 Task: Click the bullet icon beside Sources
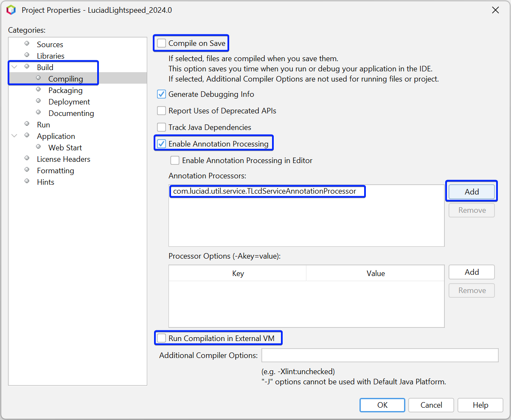click(x=27, y=43)
